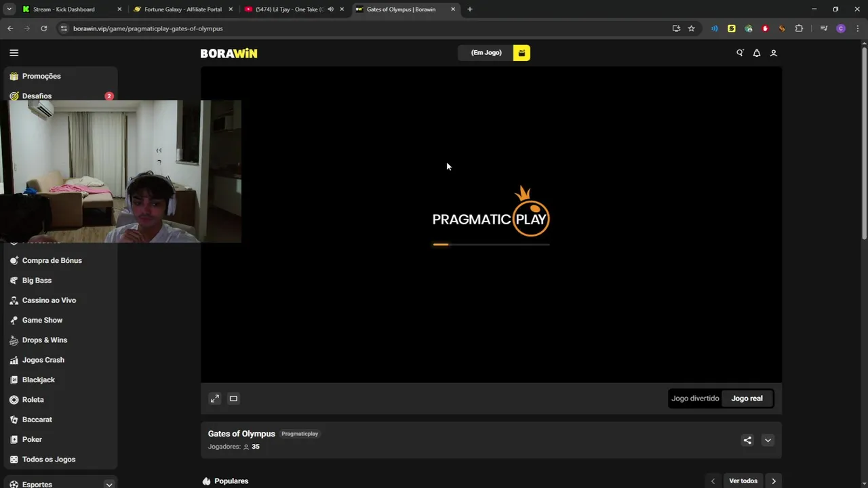The height and width of the screenshot is (488, 868).
Task: Bookmark this page star
Action: (x=691, y=28)
